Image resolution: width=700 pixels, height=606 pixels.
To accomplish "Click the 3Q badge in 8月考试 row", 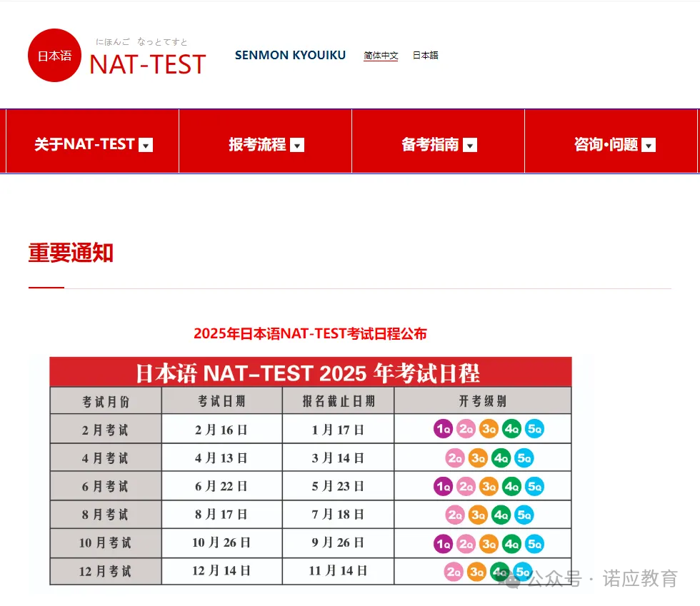I will pos(478,515).
